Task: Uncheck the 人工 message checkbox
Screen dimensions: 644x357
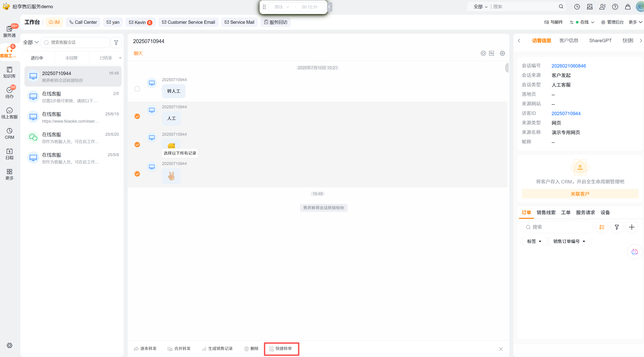Action: point(137,116)
